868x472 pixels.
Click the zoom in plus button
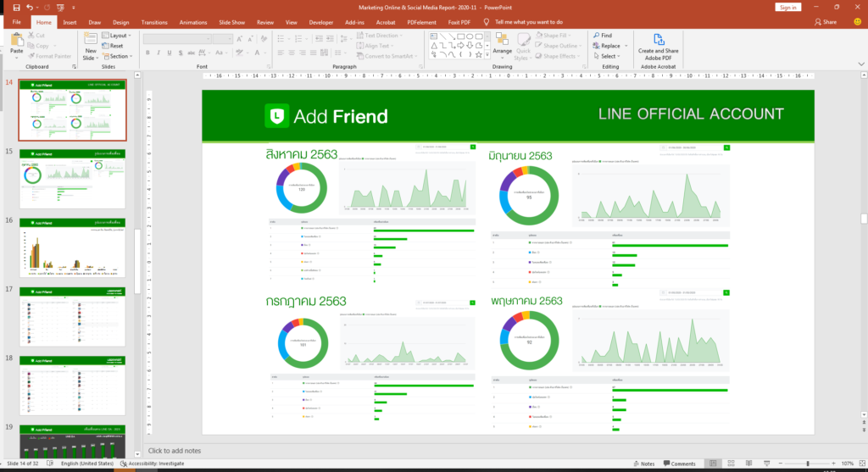(x=833, y=464)
